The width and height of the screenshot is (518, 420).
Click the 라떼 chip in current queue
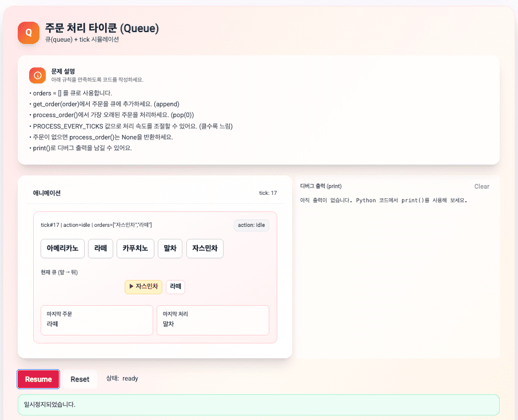176,287
